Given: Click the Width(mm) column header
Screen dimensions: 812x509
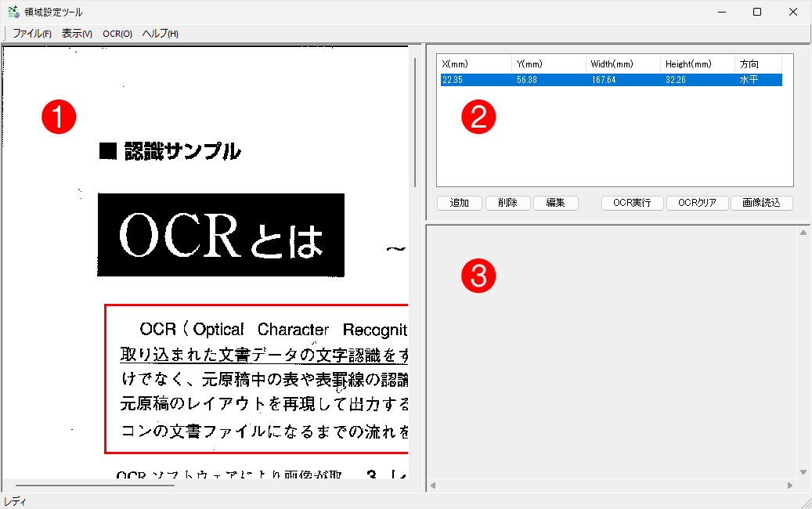Looking at the screenshot, I should coord(622,64).
